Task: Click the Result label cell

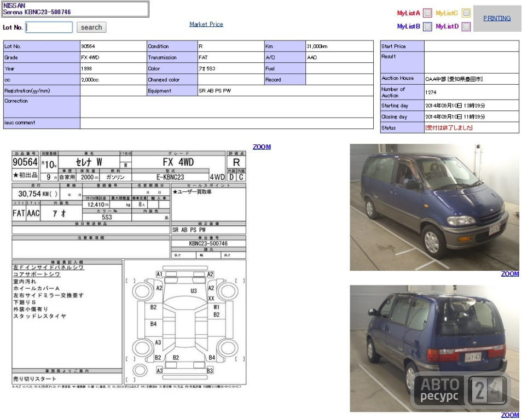Action: click(402, 62)
